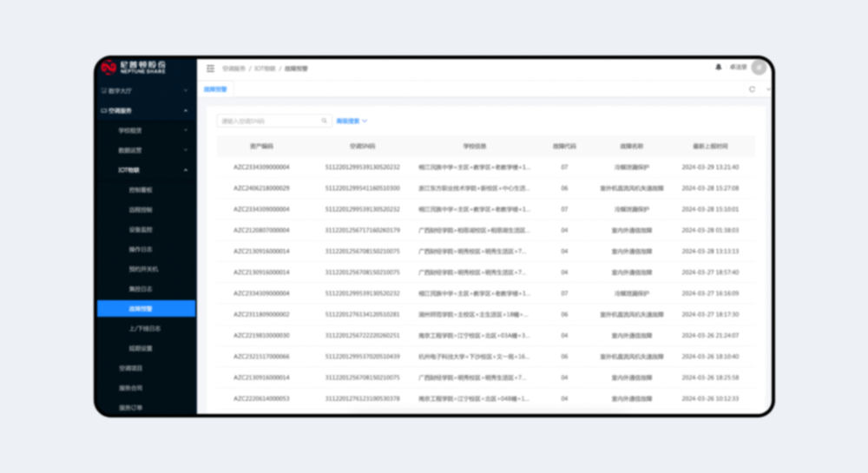The image size is (868, 473).
Task: Click timestamp 2024-03-26 21:24:07
Action: click(x=710, y=335)
